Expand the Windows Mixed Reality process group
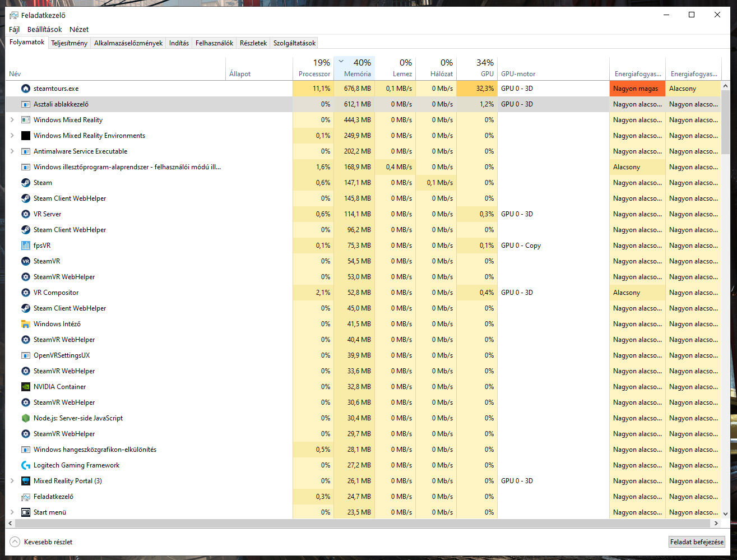Screen dimensions: 737x560 click(x=12, y=120)
